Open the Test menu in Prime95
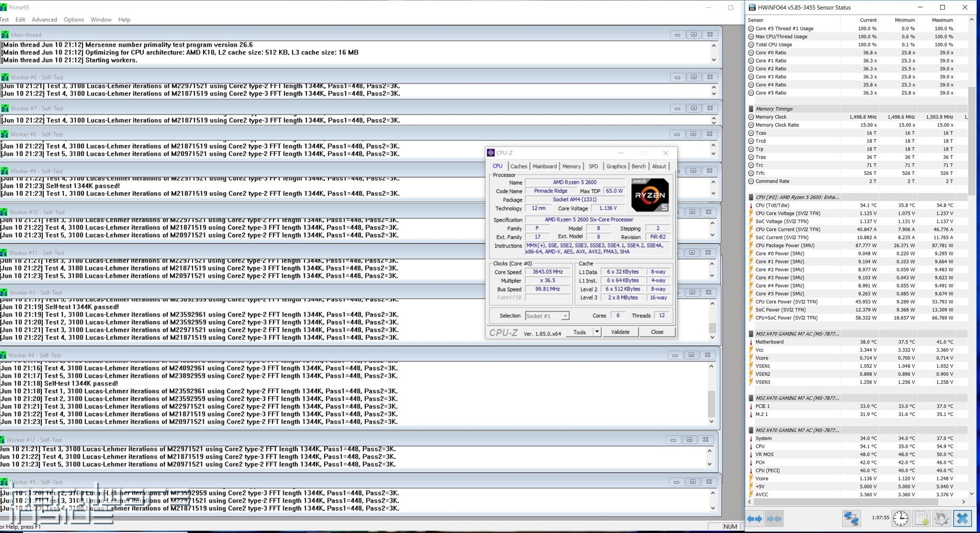The width and height of the screenshot is (980, 533). (x=5, y=19)
